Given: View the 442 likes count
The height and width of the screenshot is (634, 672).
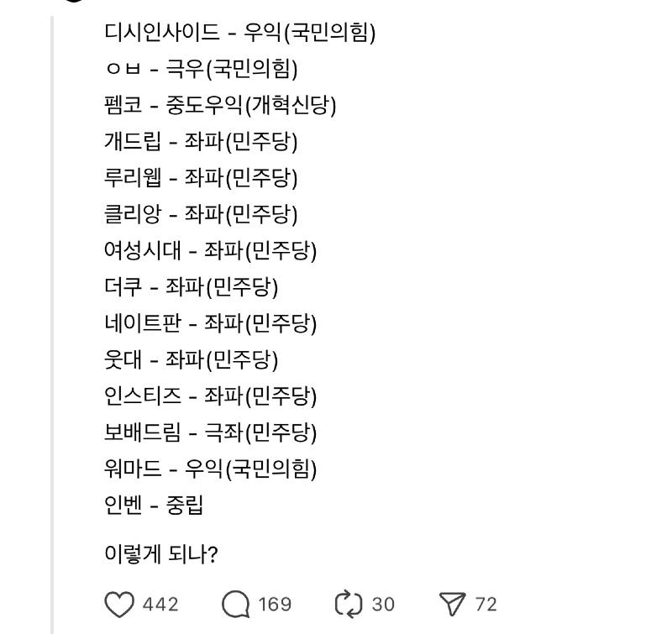Looking at the screenshot, I should (x=160, y=605).
